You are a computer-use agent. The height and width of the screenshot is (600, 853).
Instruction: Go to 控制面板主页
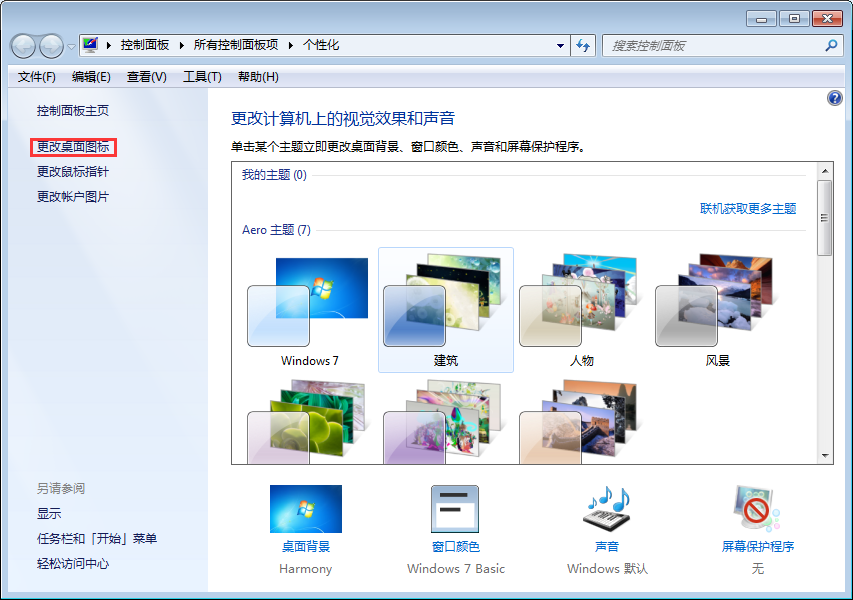[x=73, y=111]
